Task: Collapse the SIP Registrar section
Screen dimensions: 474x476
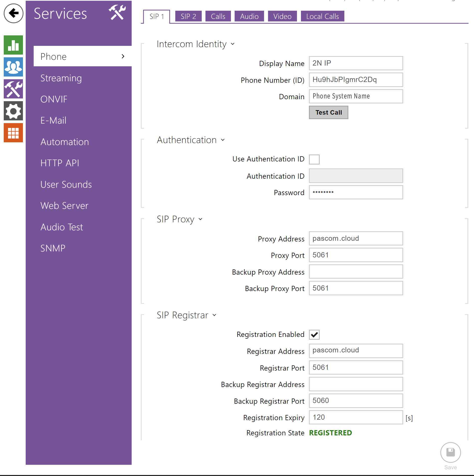Action: tap(214, 315)
